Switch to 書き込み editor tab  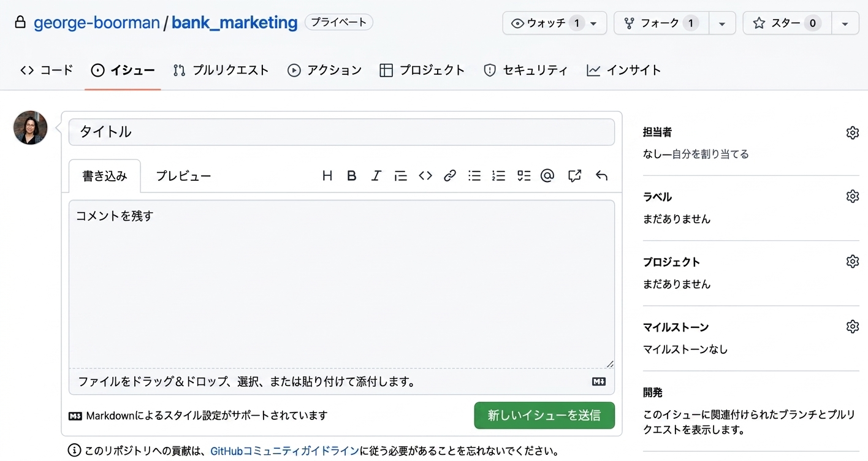(105, 176)
